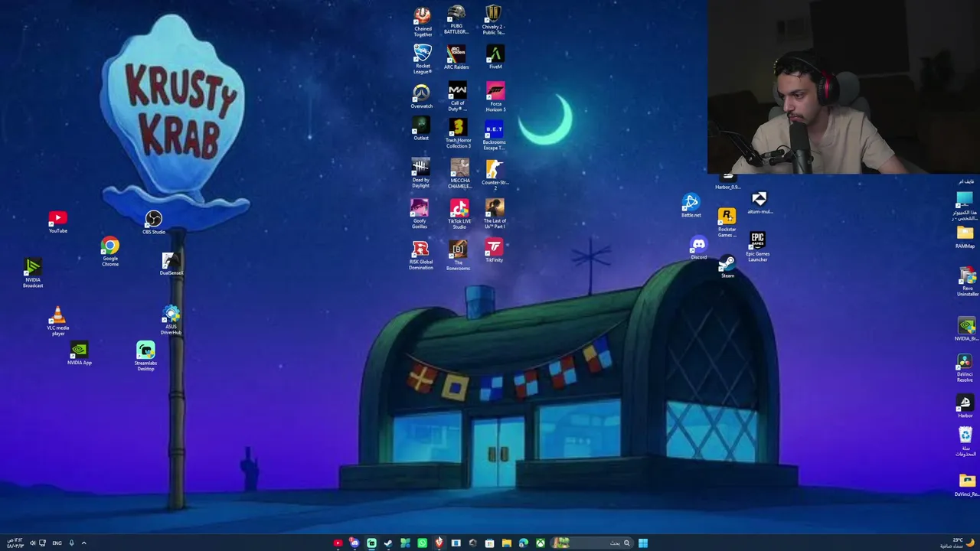Launch the FiveM shortcut

pyautogui.click(x=495, y=57)
